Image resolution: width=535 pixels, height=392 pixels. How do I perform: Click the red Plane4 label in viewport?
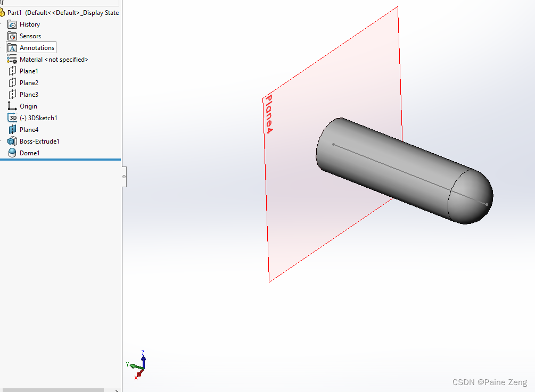pos(269,114)
